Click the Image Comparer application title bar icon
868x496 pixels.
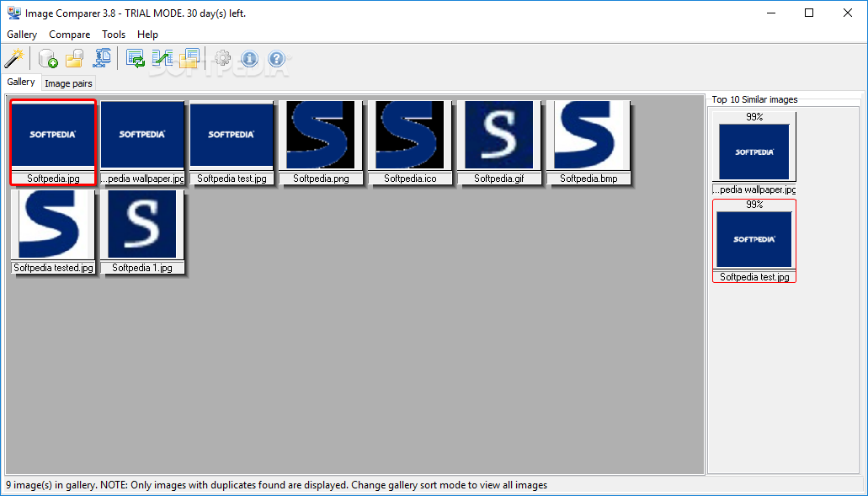tap(13, 13)
